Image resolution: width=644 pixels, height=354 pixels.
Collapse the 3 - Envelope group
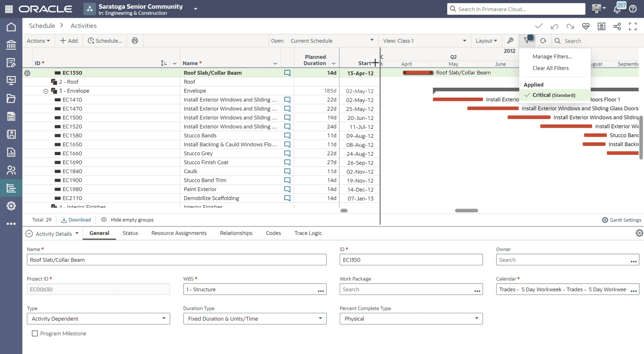(x=46, y=91)
